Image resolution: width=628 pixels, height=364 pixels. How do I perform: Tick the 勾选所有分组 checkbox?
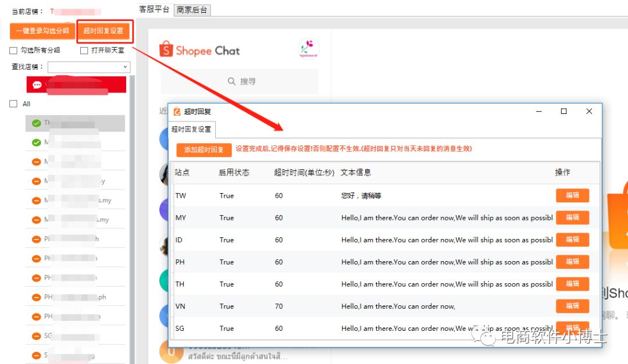(x=13, y=51)
